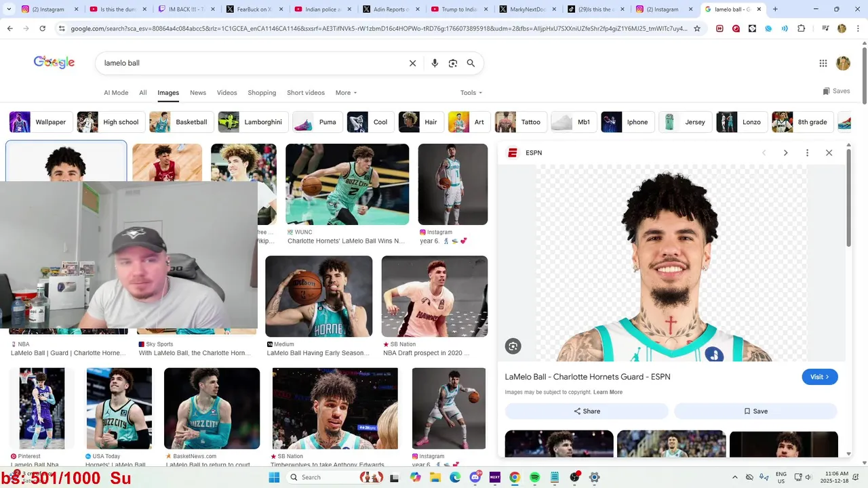Viewport: 868px width, 488px height.
Task: Open a new browser tab
Action: click(x=775, y=9)
